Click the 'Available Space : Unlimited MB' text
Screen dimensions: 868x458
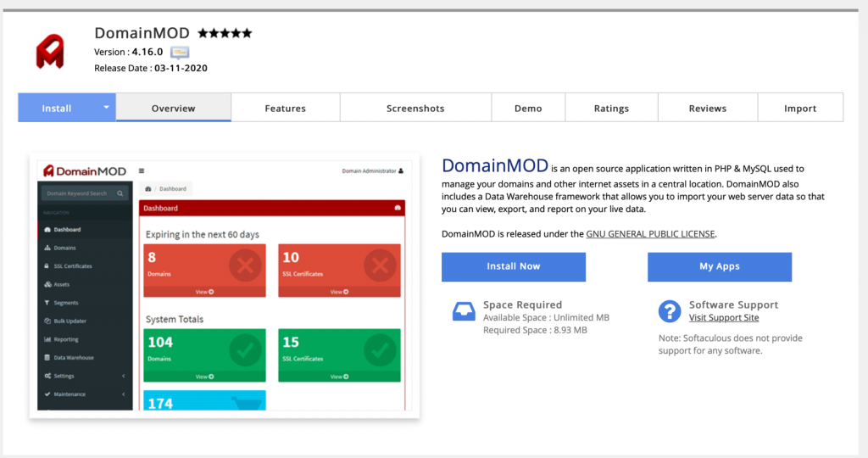(546, 317)
